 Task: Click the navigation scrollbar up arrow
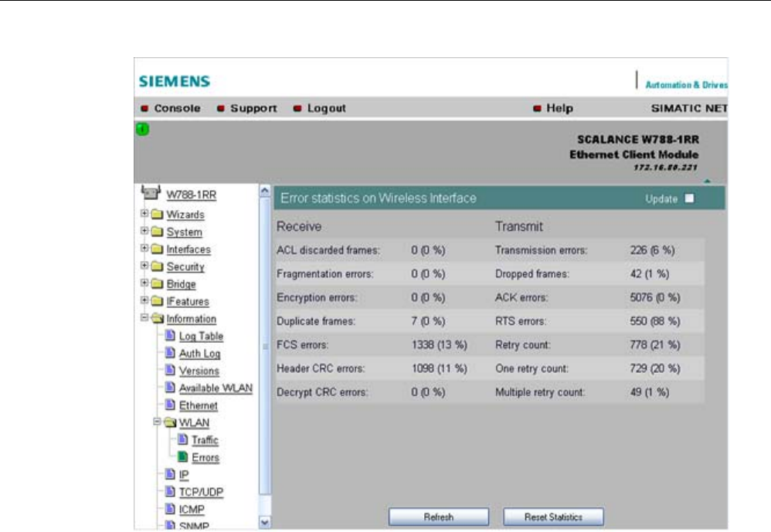pyautogui.click(x=264, y=191)
